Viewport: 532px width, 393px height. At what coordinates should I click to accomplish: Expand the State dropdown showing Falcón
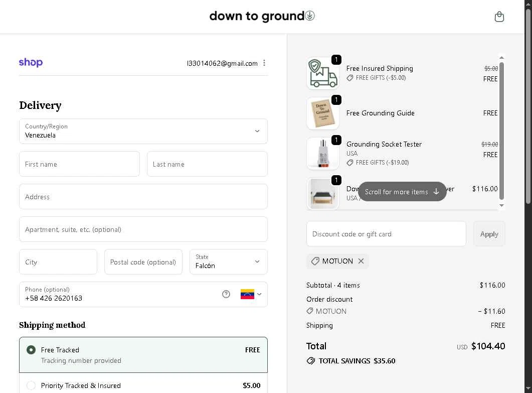[228, 262]
